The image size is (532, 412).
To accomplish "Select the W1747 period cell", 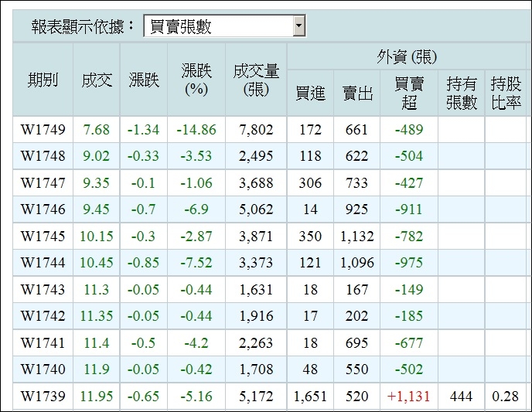I will (x=43, y=182).
